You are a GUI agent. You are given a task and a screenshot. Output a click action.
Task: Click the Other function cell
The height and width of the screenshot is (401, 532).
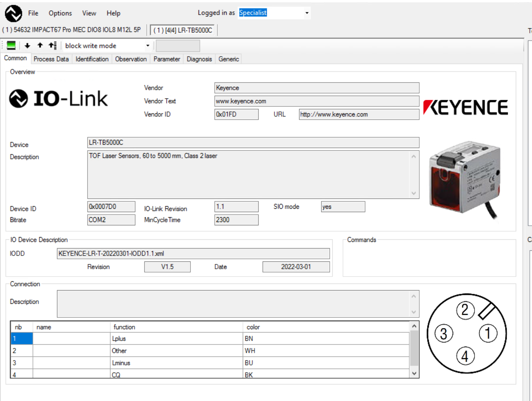176,351
